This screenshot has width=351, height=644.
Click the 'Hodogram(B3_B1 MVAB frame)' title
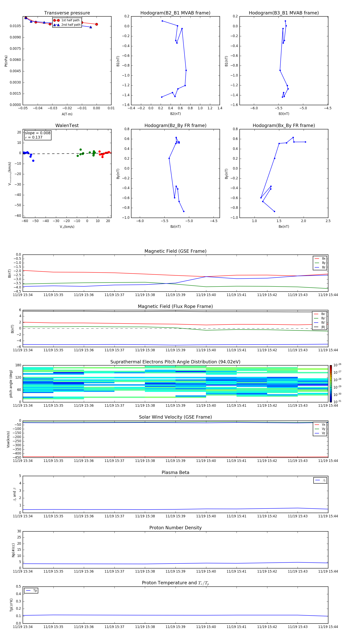coord(284,13)
